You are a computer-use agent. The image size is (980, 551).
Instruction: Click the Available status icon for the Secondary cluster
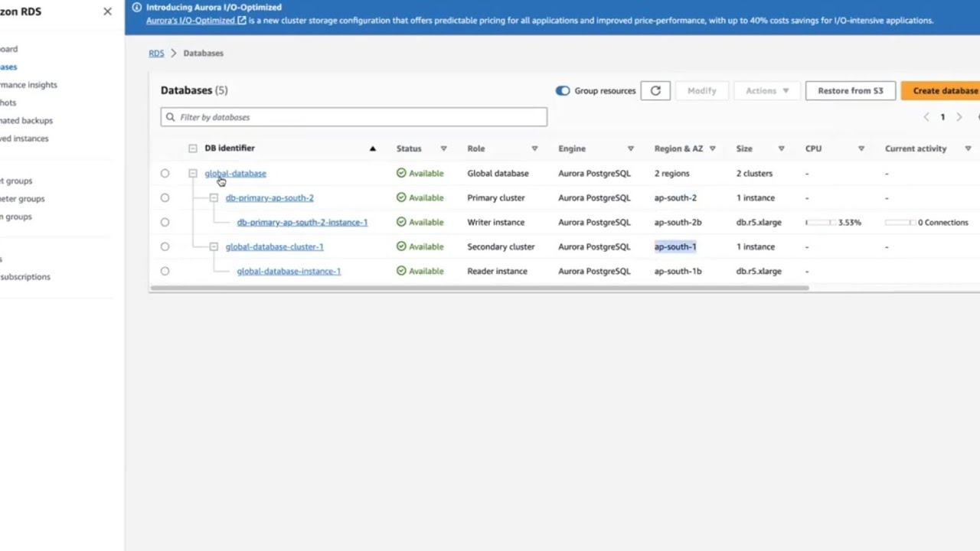[x=401, y=246]
